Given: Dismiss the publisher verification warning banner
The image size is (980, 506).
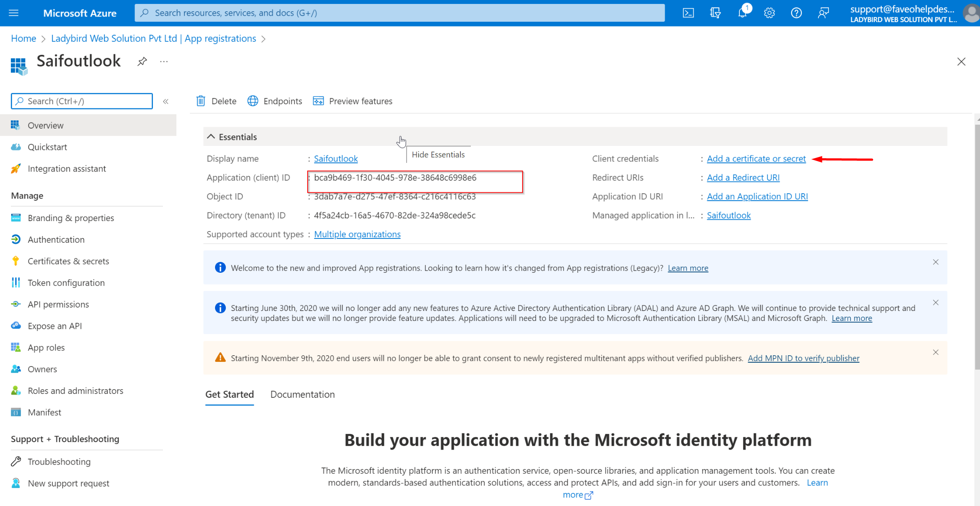Looking at the screenshot, I should 936,352.
